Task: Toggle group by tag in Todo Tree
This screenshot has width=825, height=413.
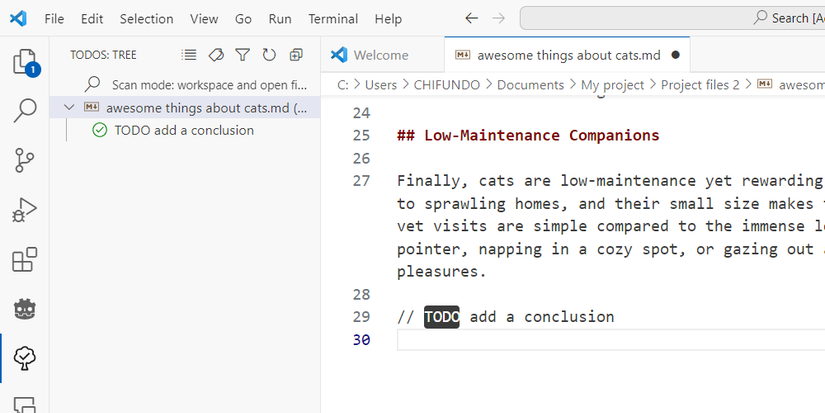Action: tap(216, 55)
